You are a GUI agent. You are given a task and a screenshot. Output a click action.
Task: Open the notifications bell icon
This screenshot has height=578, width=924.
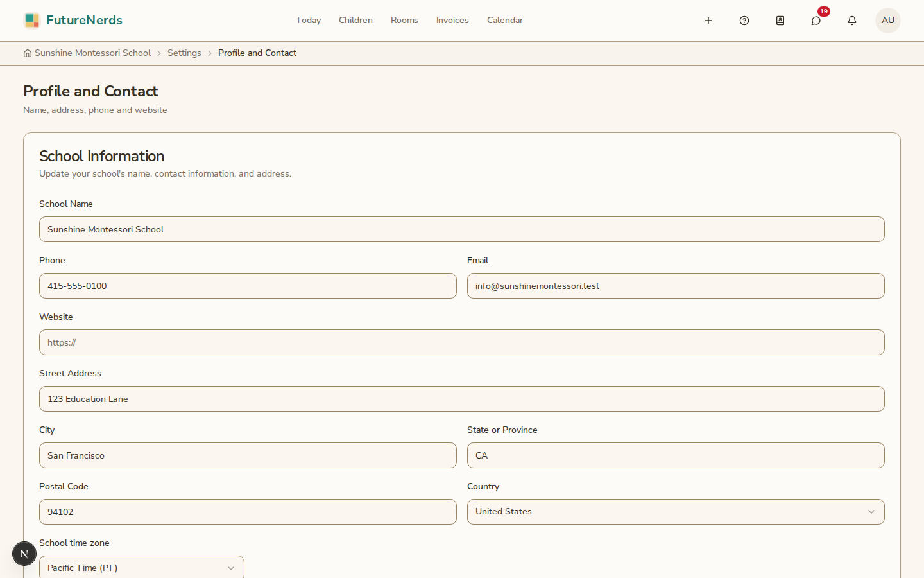click(x=852, y=21)
